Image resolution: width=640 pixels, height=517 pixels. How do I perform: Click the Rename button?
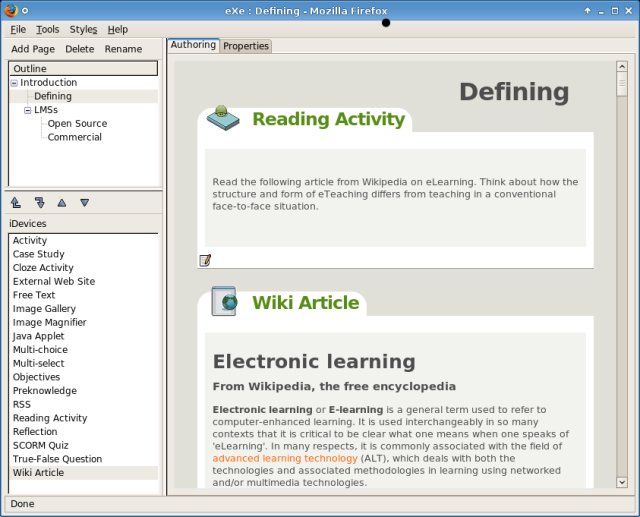(123, 49)
